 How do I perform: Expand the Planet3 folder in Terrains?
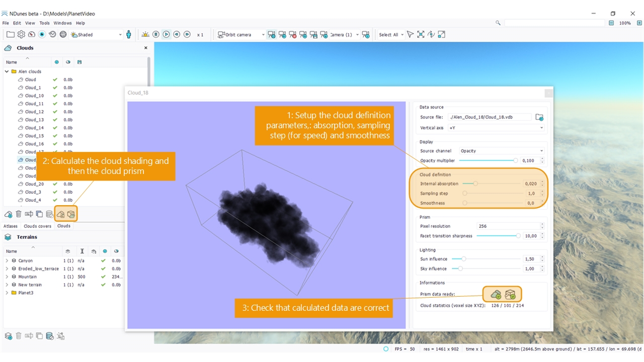tap(7, 293)
